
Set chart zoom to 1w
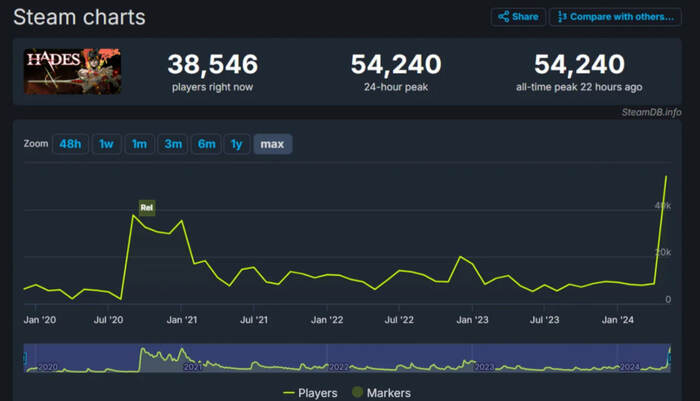[106, 144]
